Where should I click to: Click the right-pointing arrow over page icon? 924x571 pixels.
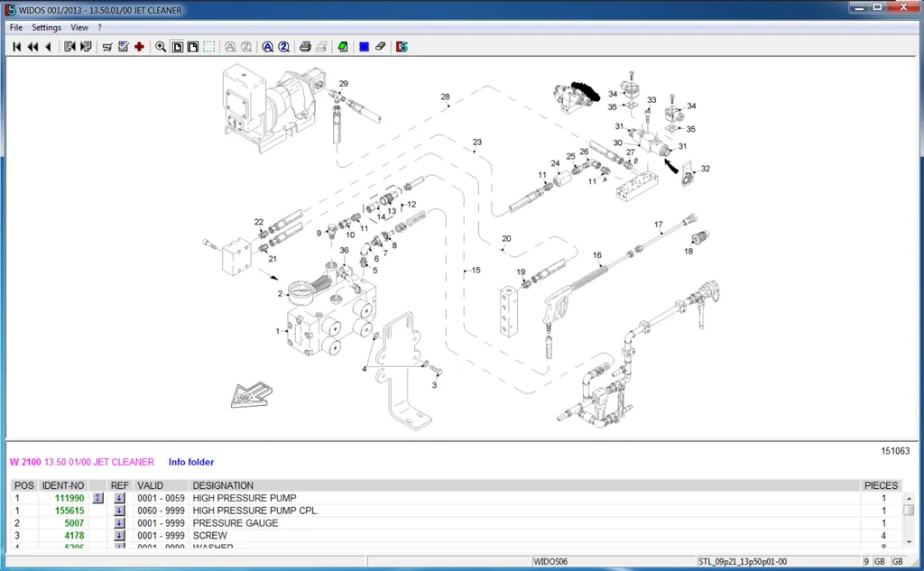(86, 47)
